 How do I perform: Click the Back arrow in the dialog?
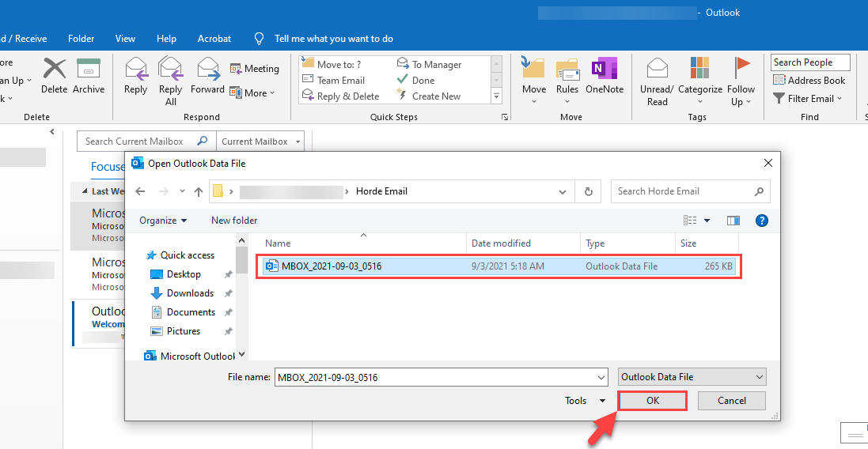(140, 191)
